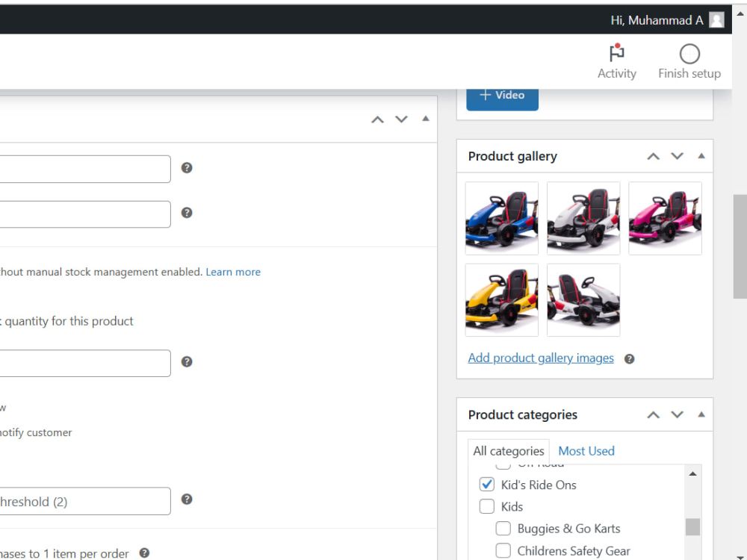The image size is (747, 560).
Task: Check the Kids category
Action: click(x=486, y=506)
